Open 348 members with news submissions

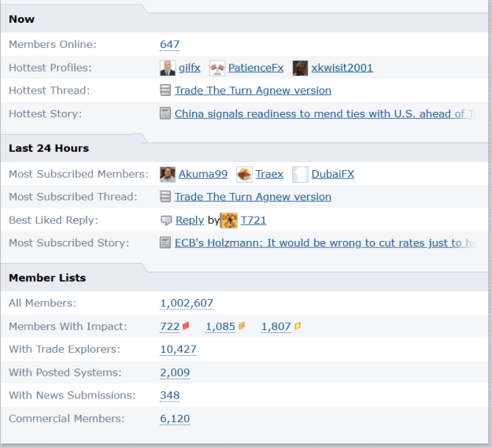click(170, 395)
